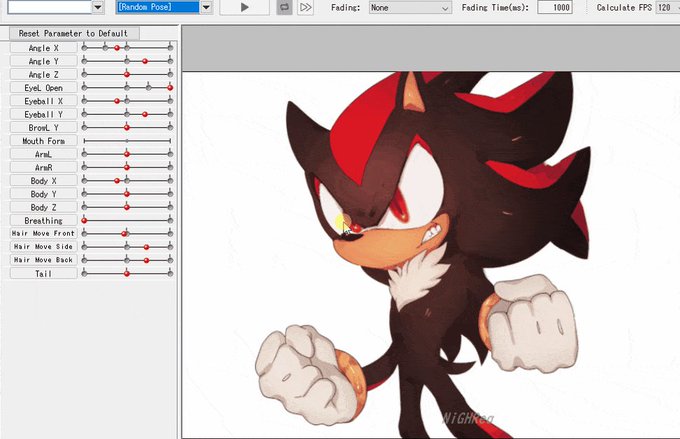Viewport: 680px width, 439px height.
Task: Click the Calculate FPS value field
Action: [x=667, y=7]
